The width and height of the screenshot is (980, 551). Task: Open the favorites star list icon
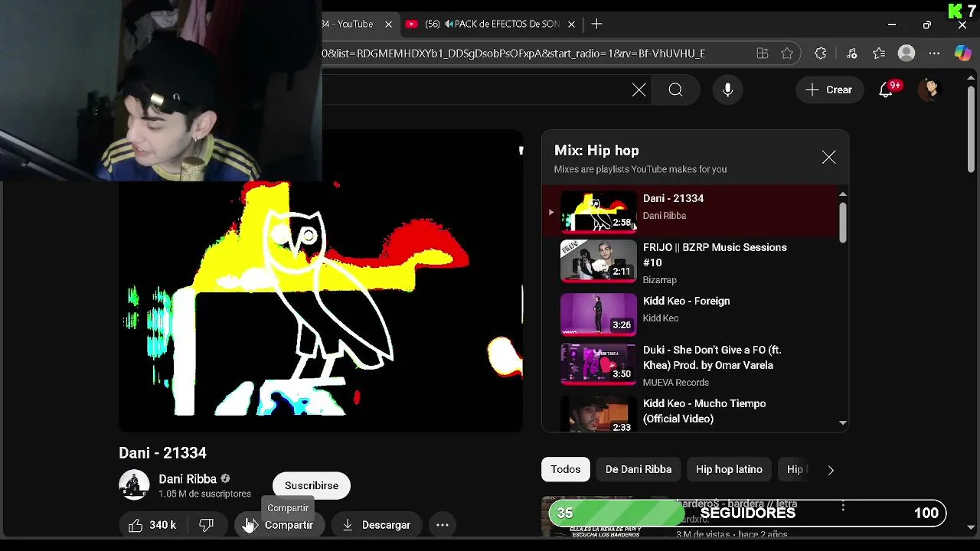[879, 54]
